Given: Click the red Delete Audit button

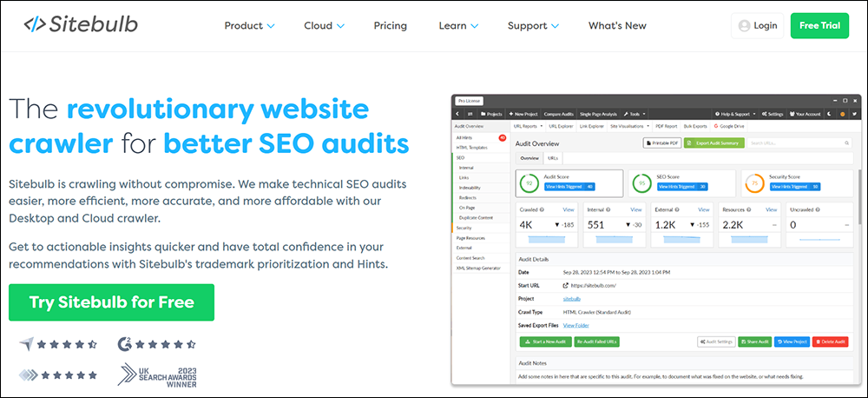Looking at the screenshot, I should [x=830, y=342].
